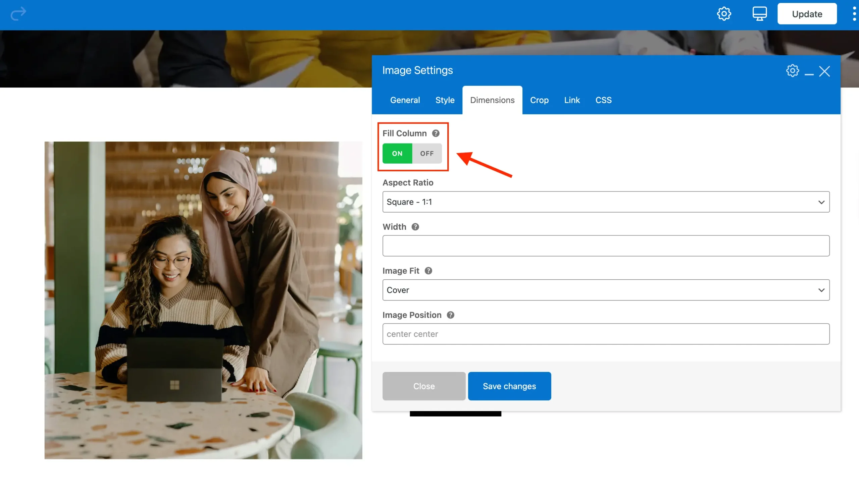Click the redo arrow icon in top bar
859x504 pixels.
18,14
